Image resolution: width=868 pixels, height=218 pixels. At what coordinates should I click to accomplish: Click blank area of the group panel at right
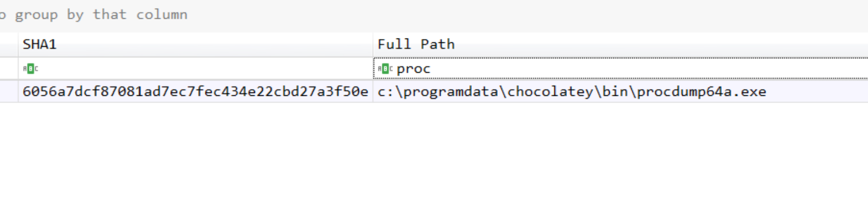click(x=527, y=14)
